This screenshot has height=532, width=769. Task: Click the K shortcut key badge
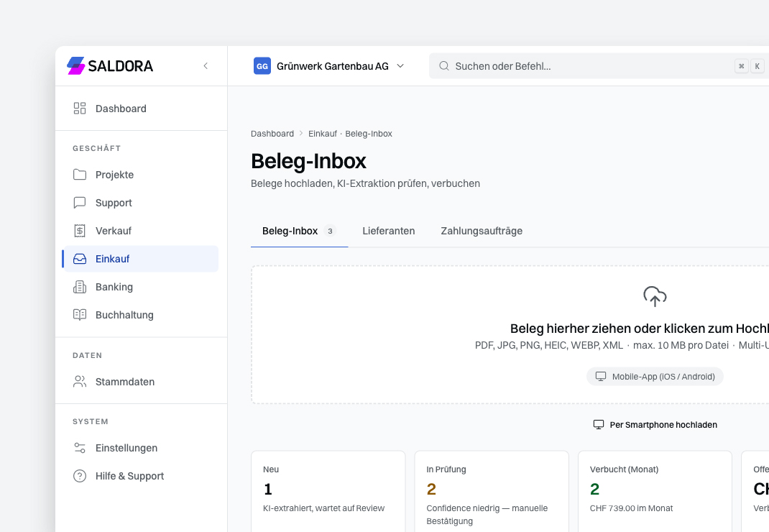tap(758, 65)
